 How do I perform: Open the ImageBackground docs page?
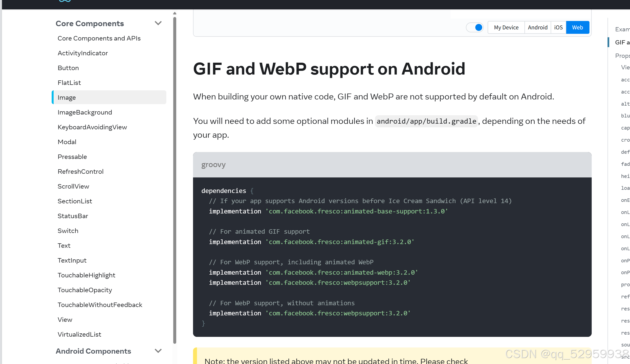(x=85, y=112)
